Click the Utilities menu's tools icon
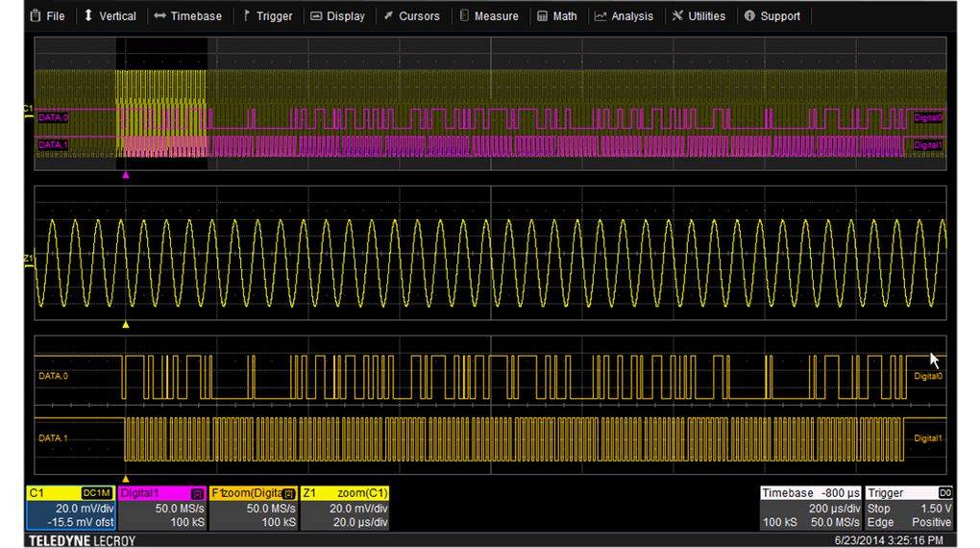The image size is (980, 548). 677,15
